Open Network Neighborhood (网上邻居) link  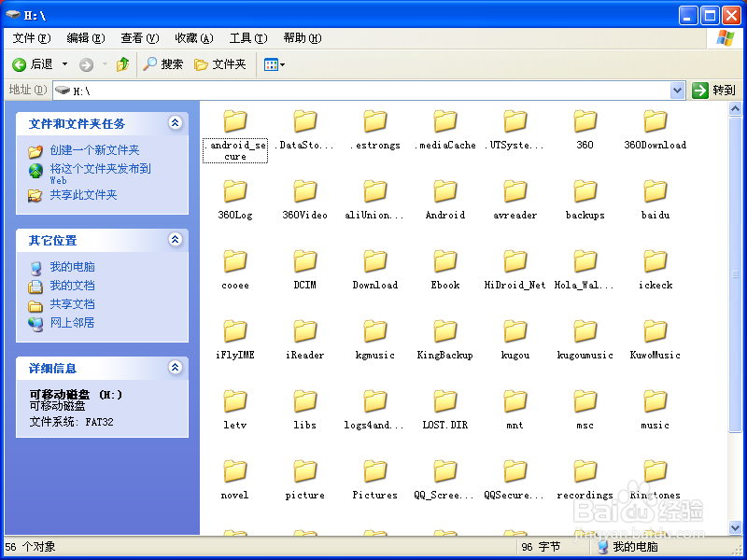point(72,322)
